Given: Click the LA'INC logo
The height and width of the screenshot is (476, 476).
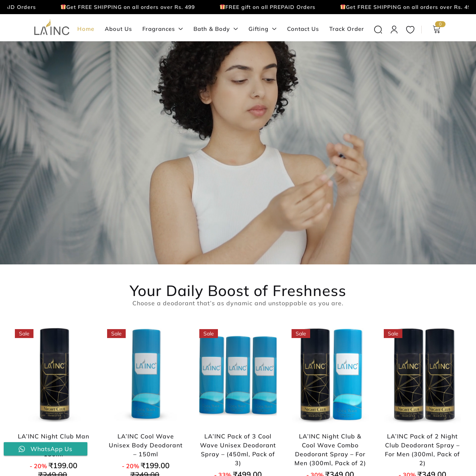Looking at the screenshot, I should (x=52, y=28).
